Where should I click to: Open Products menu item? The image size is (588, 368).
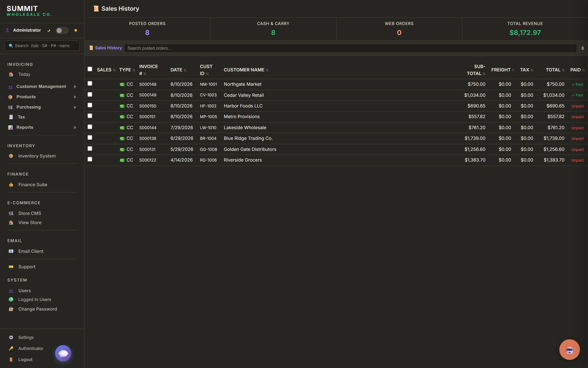pos(26,97)
